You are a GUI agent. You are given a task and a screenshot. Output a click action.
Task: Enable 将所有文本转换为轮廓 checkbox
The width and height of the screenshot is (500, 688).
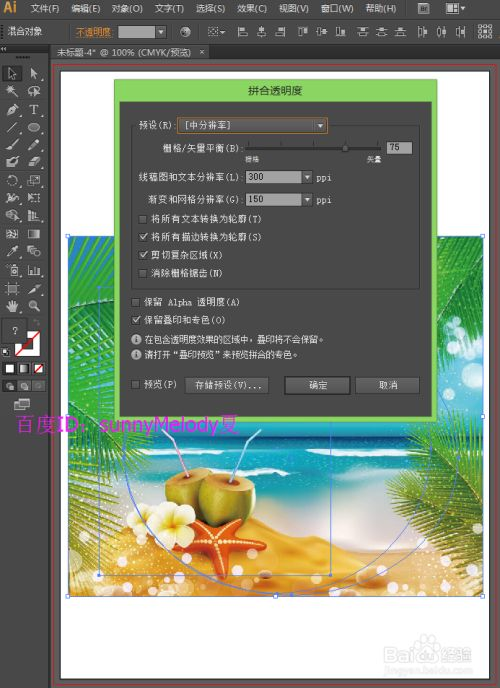pyautogui.click(x=143, y=219)
